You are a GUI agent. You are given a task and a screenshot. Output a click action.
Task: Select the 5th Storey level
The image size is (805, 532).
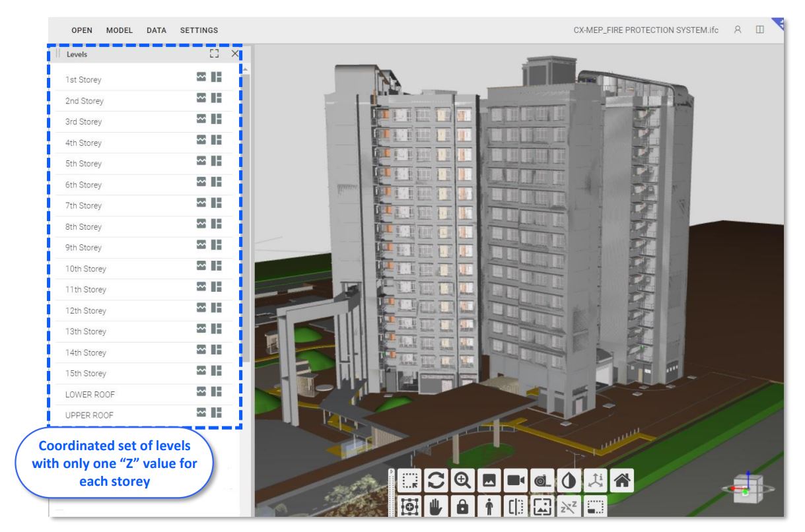[x=83, y=164]
